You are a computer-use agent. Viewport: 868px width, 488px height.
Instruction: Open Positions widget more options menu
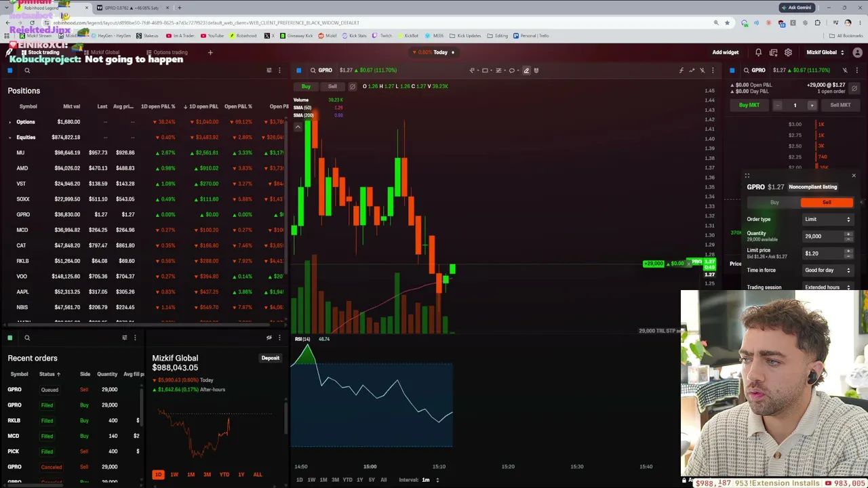(x=279, y=70)
